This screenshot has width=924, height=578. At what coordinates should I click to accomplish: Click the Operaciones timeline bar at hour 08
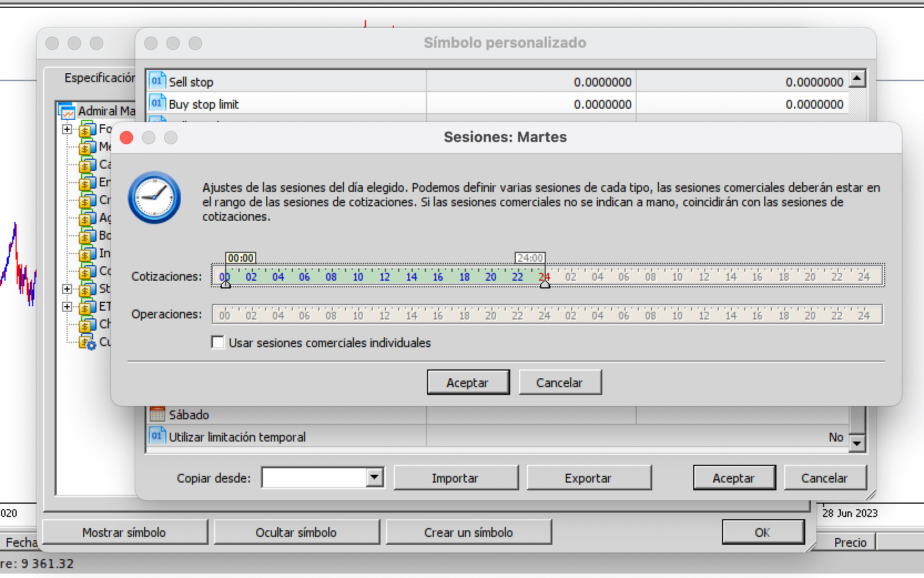tap(331, 315)
